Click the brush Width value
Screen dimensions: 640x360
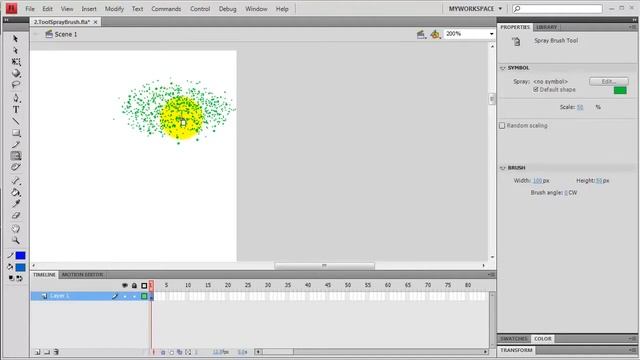(x=538, y=180)
